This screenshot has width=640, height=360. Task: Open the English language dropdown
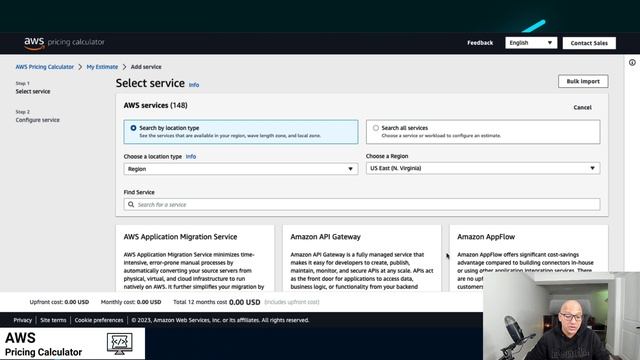click(x=531, y=43)
